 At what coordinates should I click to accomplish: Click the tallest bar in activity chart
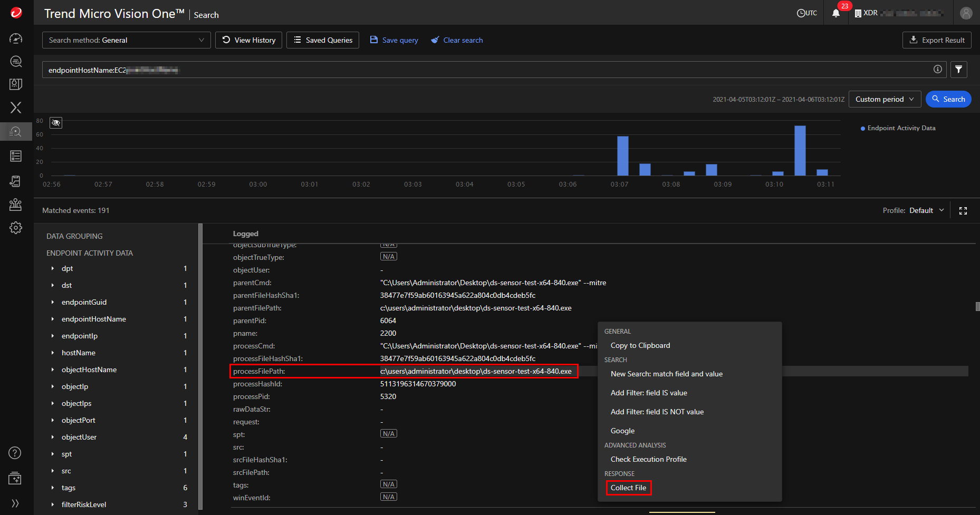800,151
